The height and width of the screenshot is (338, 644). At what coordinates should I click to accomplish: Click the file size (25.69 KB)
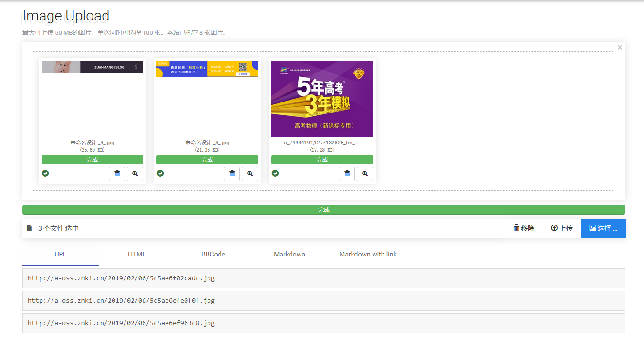tap(92, 150)
